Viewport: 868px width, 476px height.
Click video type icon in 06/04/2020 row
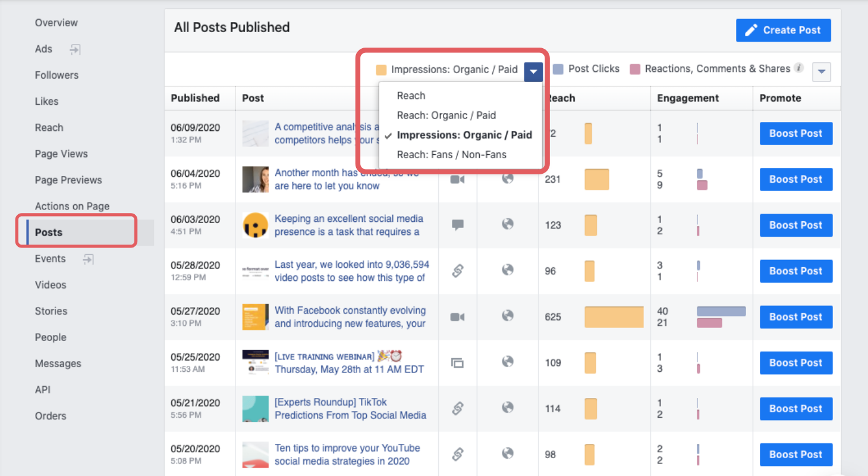(457, 179)
